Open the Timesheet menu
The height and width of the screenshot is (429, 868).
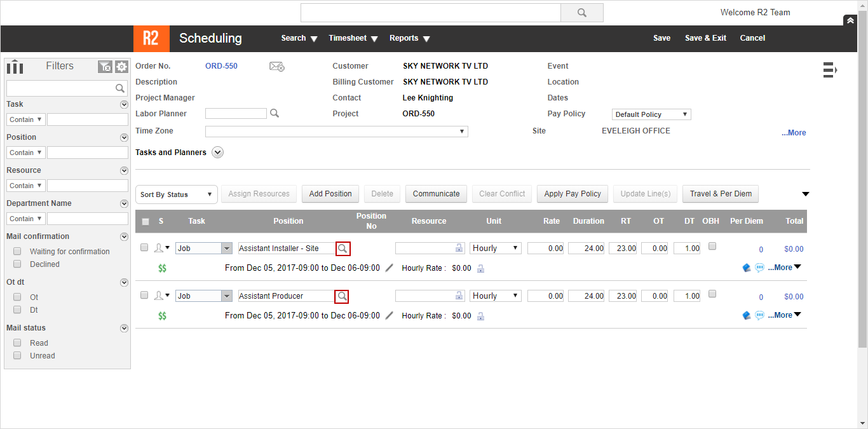pos(352,38)
